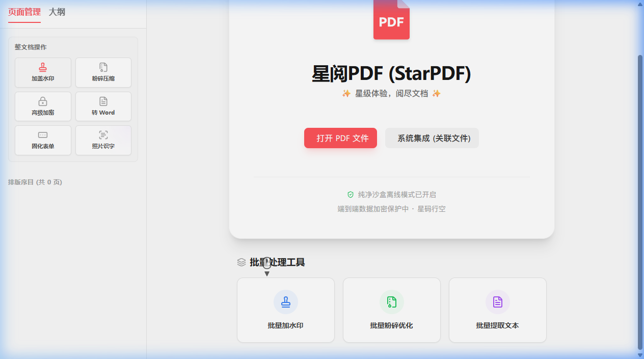
Task: Click the 纯净沙盒离线模式已开启 text
Action: point(397,195)
